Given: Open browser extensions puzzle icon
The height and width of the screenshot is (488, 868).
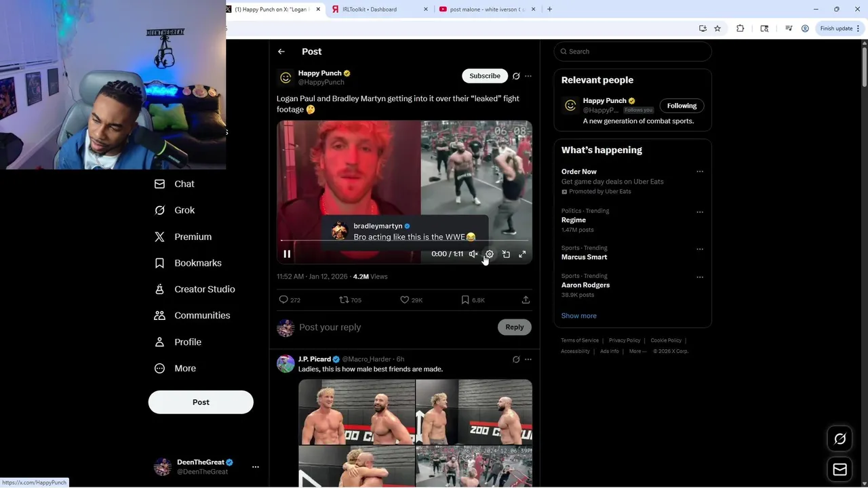Looking at the screenshot, I should [740, 28].
